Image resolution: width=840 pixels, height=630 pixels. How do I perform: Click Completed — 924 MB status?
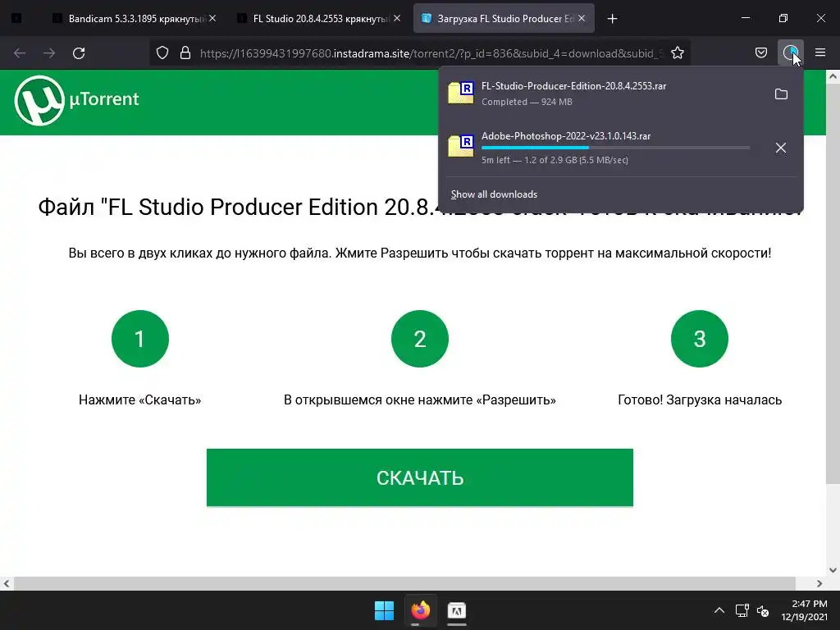(x=527, y=102)
